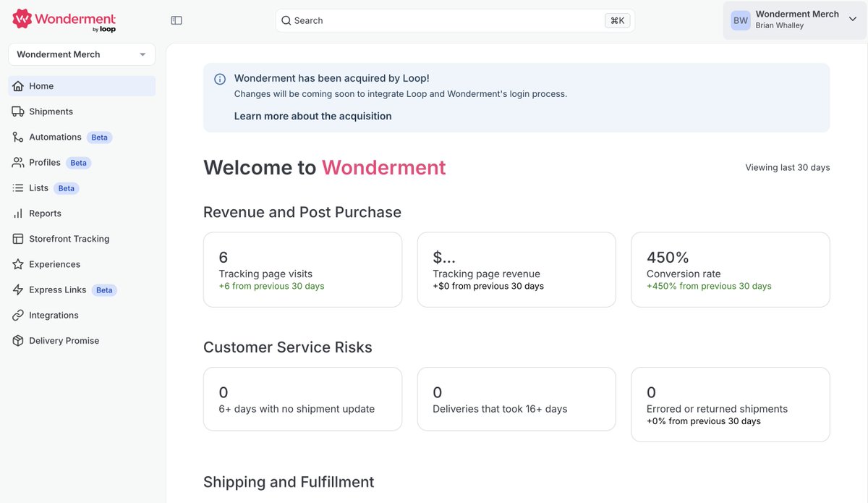Click +450% from previous 30 days text

709,286
